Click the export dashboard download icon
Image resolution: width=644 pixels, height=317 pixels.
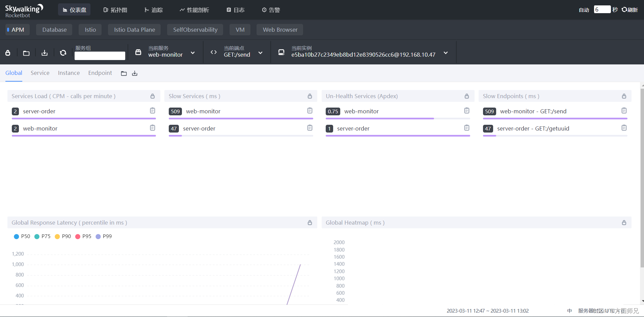click(x=45, y=53)
